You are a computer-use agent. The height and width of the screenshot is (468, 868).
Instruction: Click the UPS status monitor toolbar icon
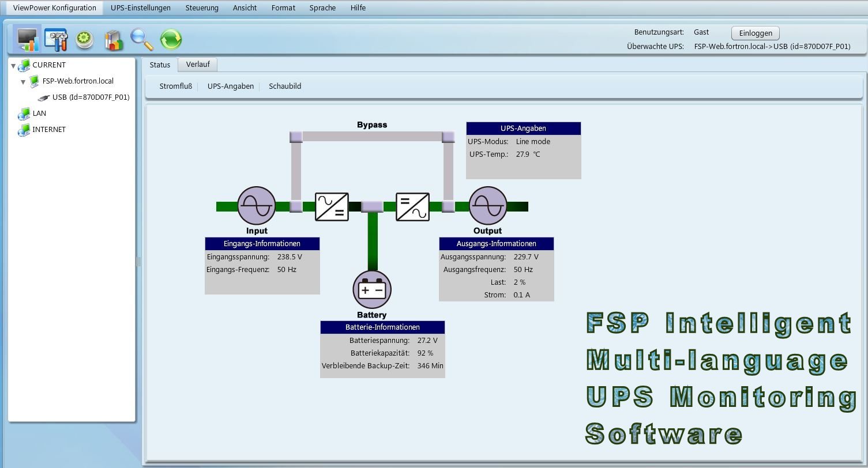tap(27, 39)
